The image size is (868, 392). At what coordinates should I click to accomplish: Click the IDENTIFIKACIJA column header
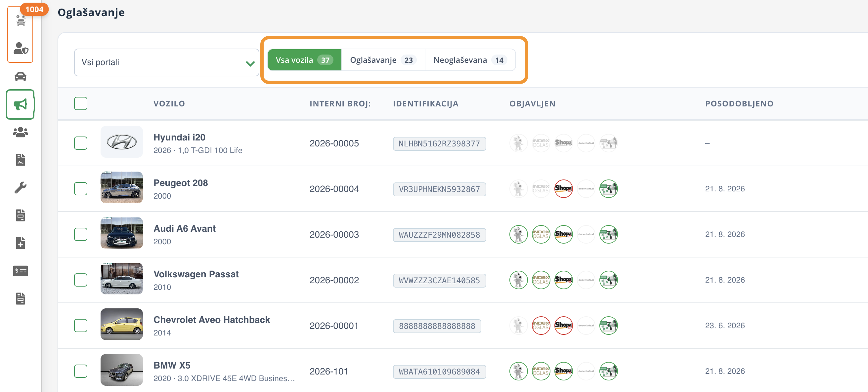tap(426, 104)
